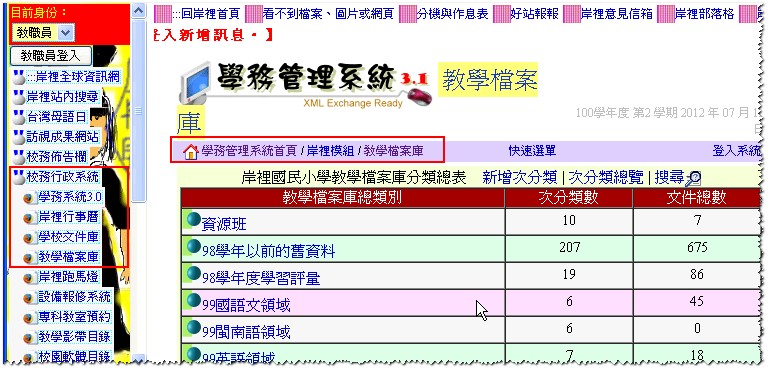Open the 98學年以前的舊資料 category

point(268,251)
